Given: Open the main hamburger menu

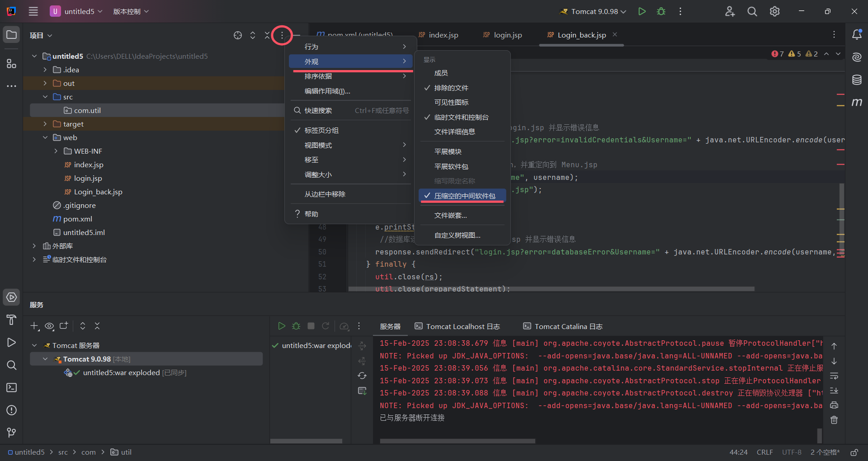Looking at the screenshot, I should 33,11.
